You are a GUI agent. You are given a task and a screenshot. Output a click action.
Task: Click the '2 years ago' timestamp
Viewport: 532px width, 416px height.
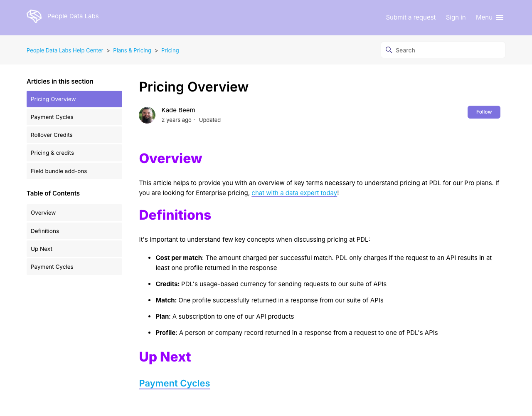[177, 120]
